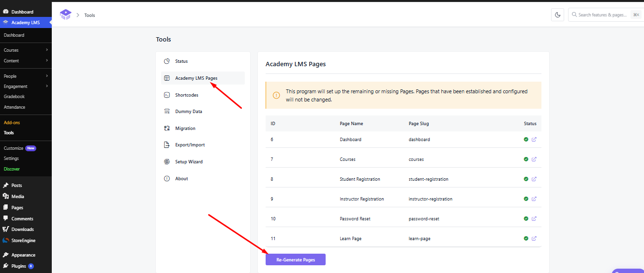Viewport: 644px width, 273px height.
Task: Open Dashboard page via external link icon
Action: [534, 139]
